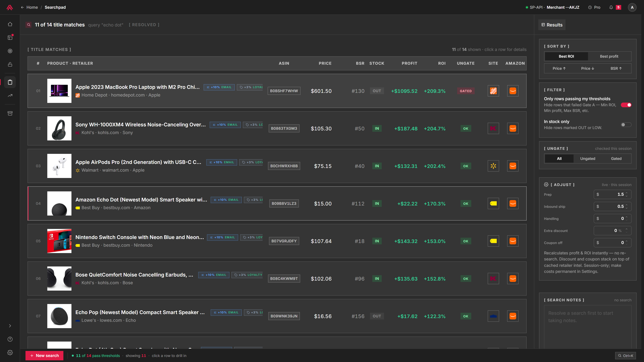Open the clipboard Searchpad sidebar icon
The width and height of the screenshot is (644, 362).
tap(10, 82)
